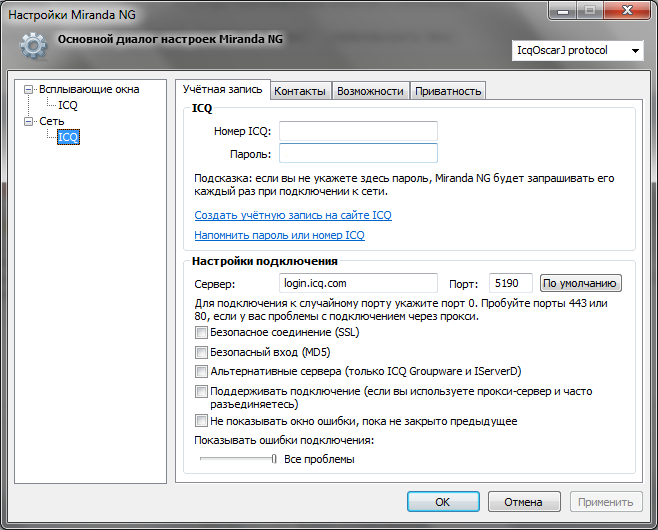
Task: Click the Основной диалог настроек Miranda NG heading
Action: (170, 39)
